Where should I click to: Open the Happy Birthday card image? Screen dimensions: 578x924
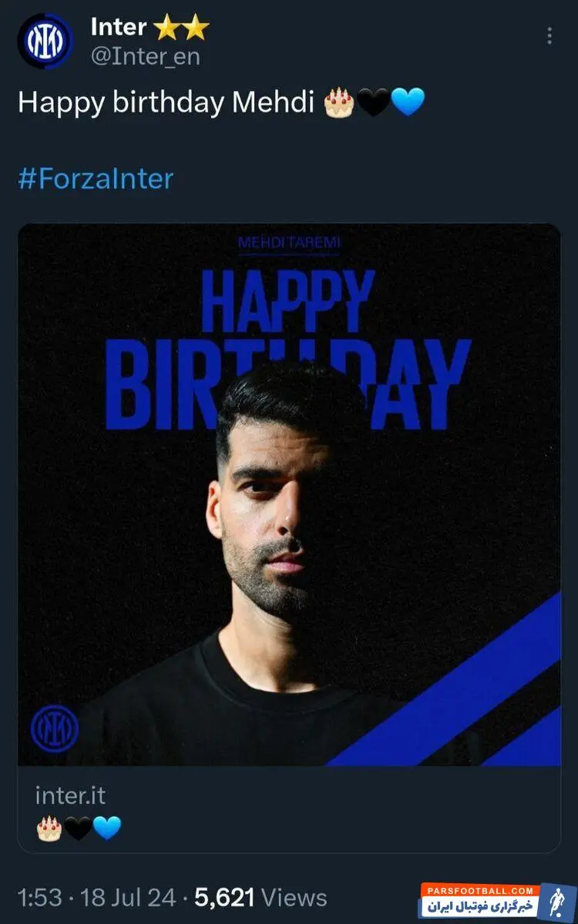[x=289, y=495]
